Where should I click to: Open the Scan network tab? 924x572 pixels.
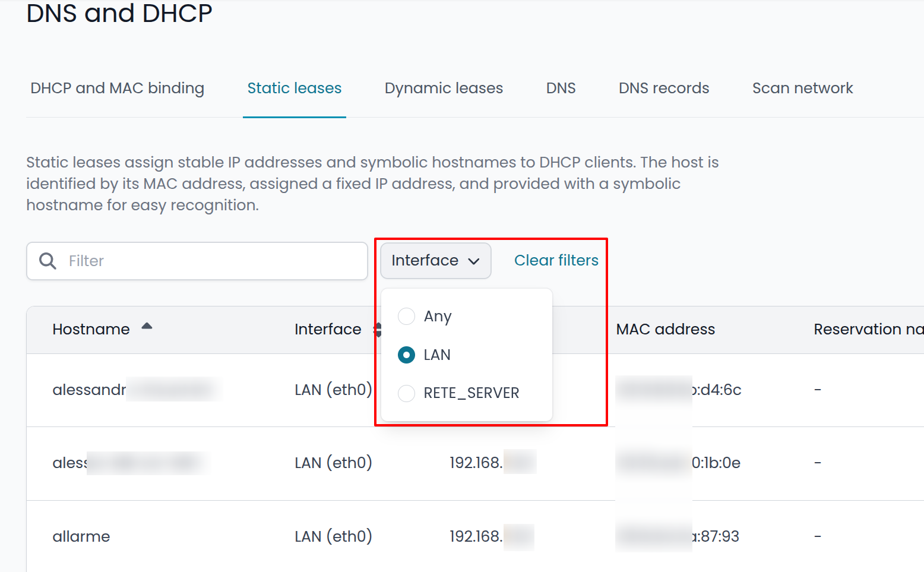[x=802, y=89]
